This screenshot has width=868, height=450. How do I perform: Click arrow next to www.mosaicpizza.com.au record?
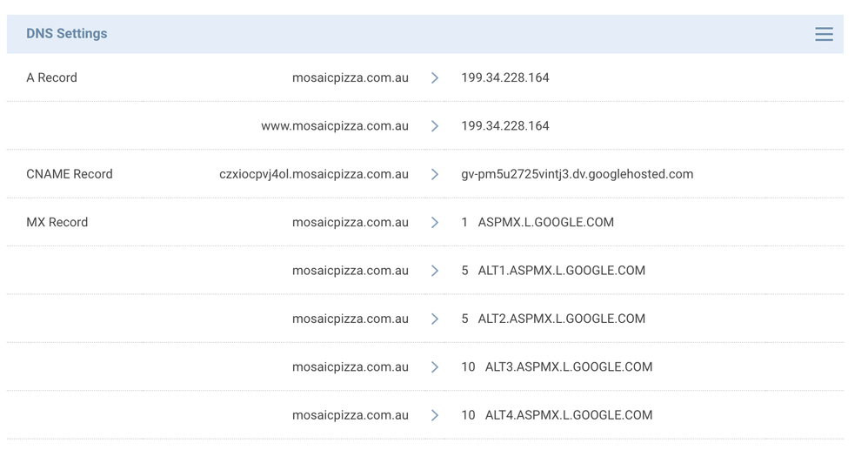(x=435, y=126)
